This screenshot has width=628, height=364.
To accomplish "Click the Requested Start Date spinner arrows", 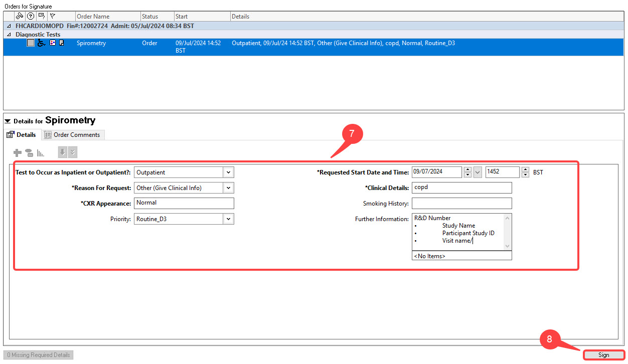I will [x=468, y=172].
